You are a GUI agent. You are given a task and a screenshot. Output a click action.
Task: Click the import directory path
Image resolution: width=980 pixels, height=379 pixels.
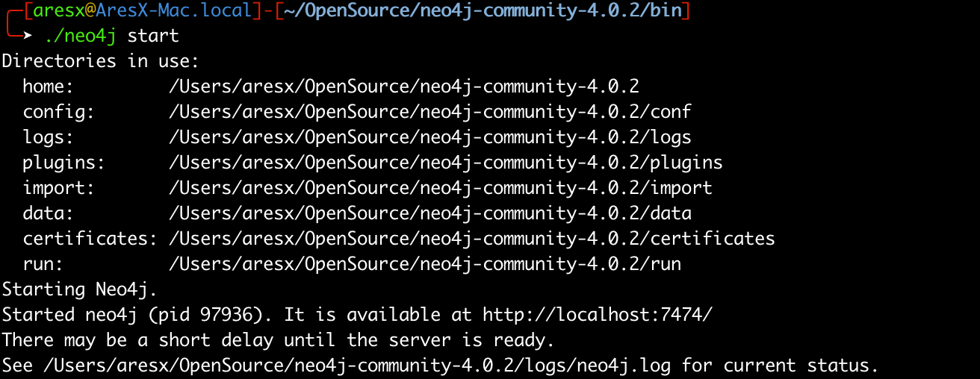point(441,188)
